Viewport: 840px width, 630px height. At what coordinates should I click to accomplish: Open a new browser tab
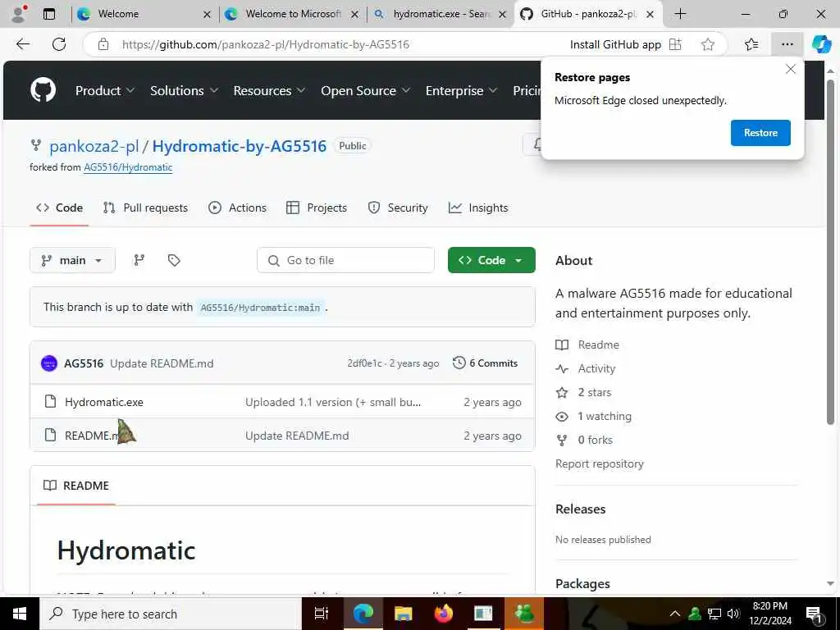(680, 14)
